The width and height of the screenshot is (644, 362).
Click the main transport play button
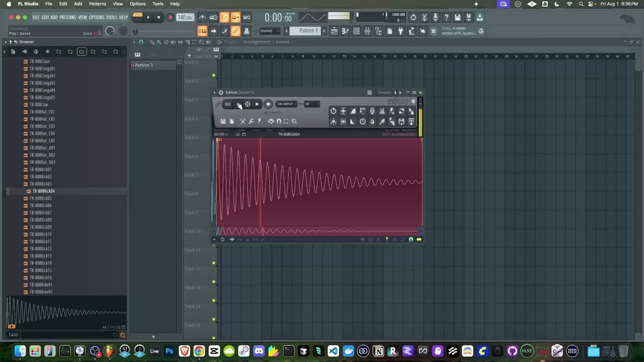tap(148, 17)
